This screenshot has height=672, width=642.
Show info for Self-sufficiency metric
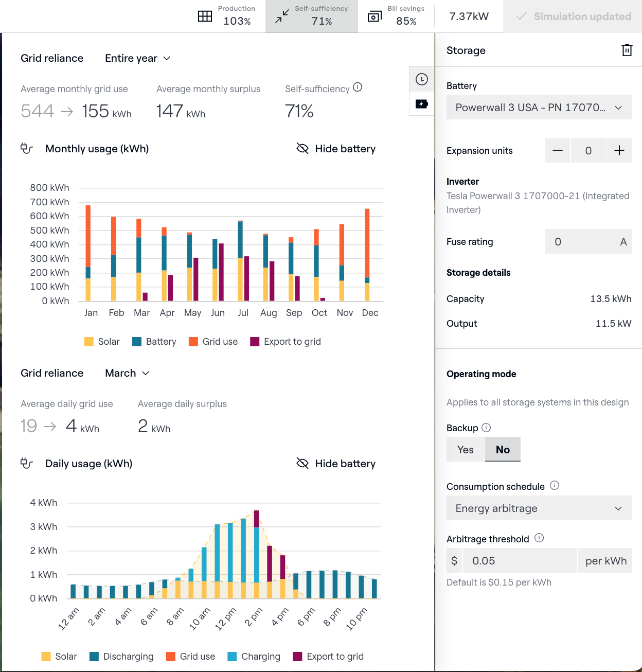(358, 87)
